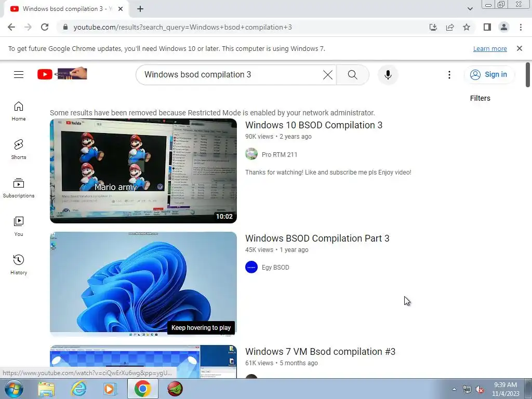Clear the search query with the X
Viewport: 532px width, 399px height.
328,75
